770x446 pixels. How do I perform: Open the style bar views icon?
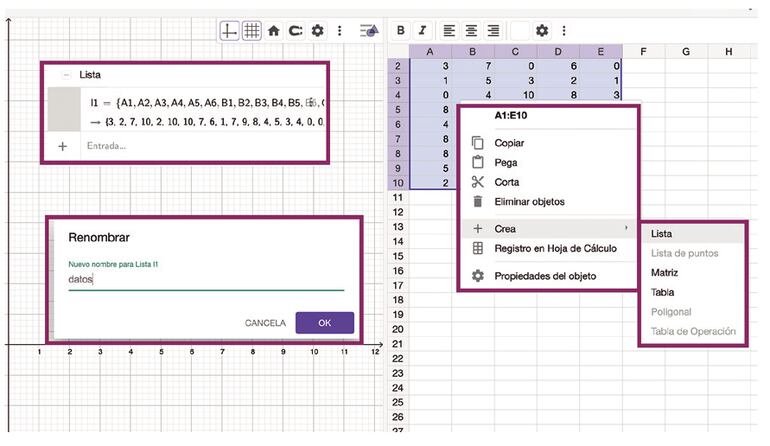[x=369, y=31]
